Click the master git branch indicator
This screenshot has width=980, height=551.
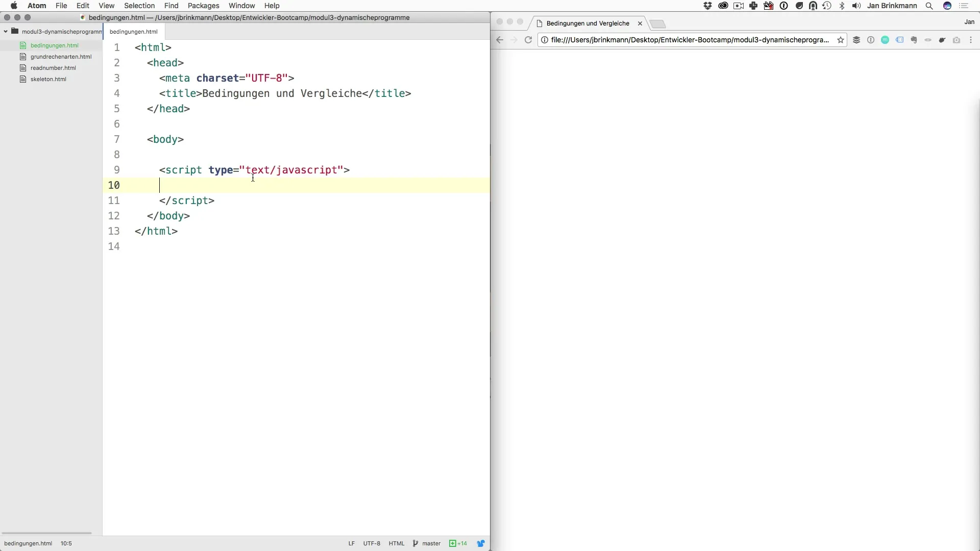coord(427,543)
